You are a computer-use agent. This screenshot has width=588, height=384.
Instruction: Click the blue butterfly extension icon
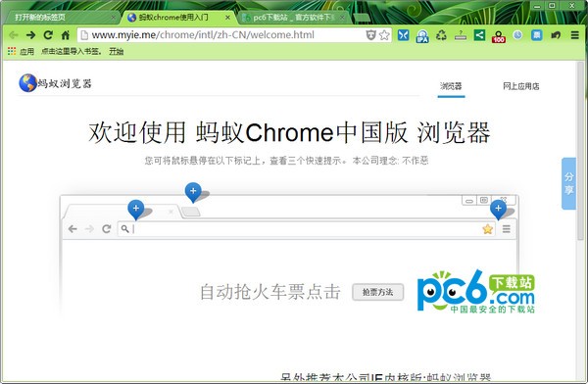pos(403,35)
